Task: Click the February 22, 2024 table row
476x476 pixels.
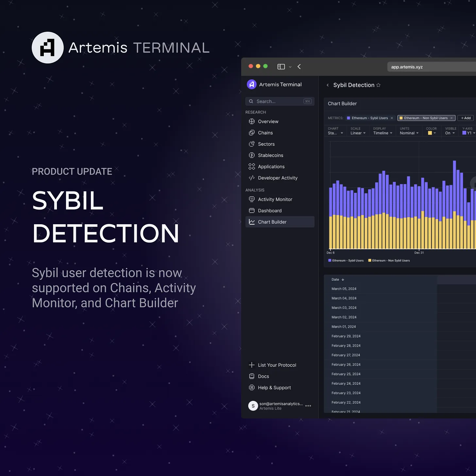Action: pyautogui.click(x=400, y=402)
